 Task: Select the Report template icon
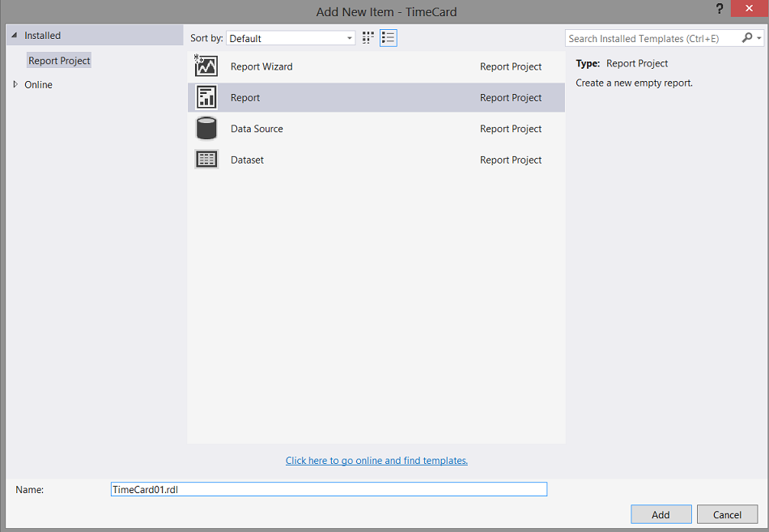tap(206, 97)
